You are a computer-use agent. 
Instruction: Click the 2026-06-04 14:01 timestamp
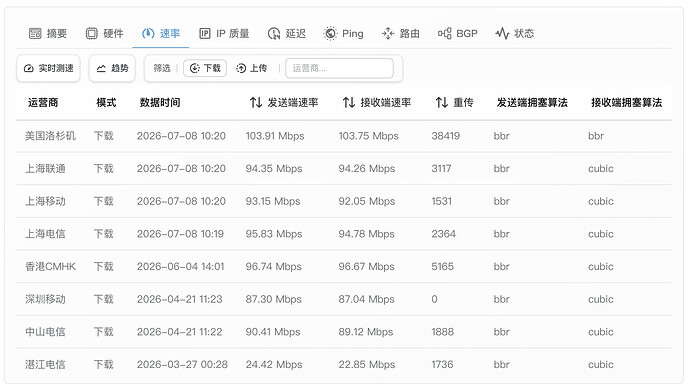[180, 267]
